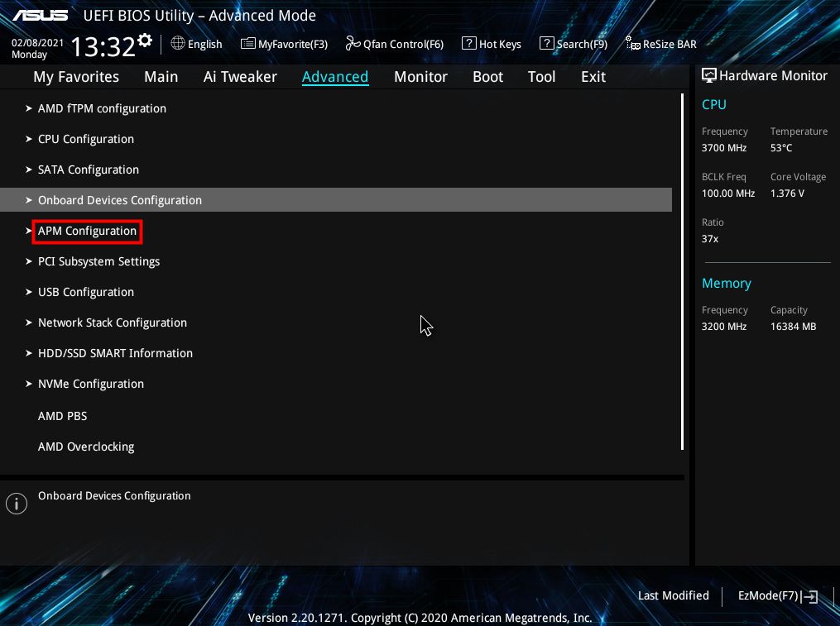This screenshot has height=626, width=840.
Task: Click the Search question mark icon
Action: tap(546, 43)
